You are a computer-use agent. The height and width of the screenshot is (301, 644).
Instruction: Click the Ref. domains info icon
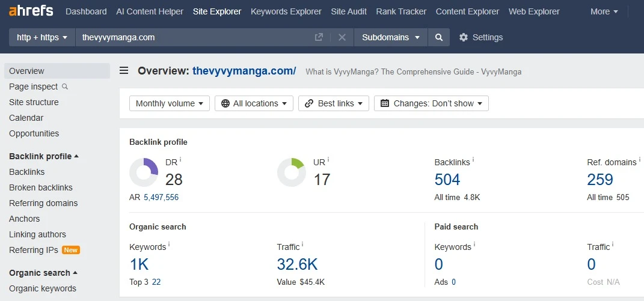pyautogui.click(x=640, y=159)
